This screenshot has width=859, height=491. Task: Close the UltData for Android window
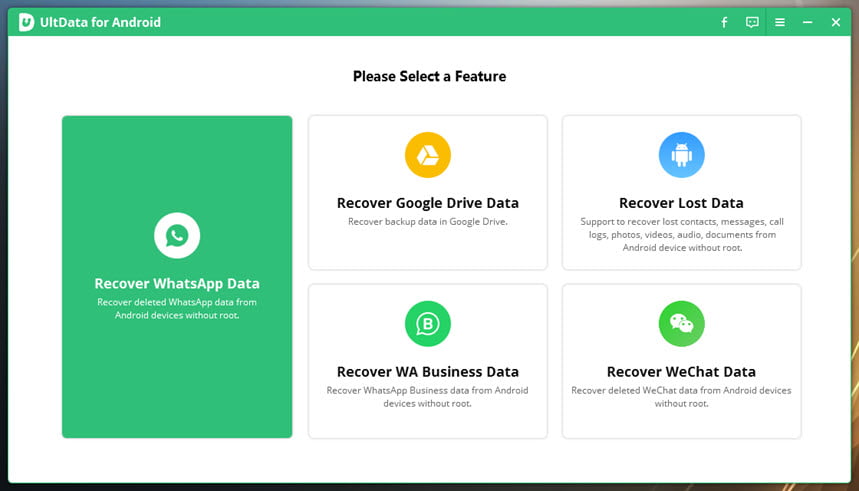click(836, 22)
